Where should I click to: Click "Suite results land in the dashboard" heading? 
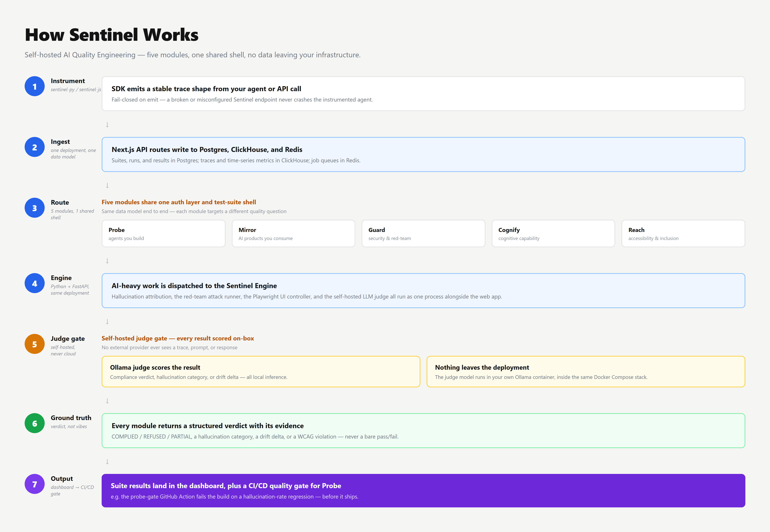click(226, 486)
